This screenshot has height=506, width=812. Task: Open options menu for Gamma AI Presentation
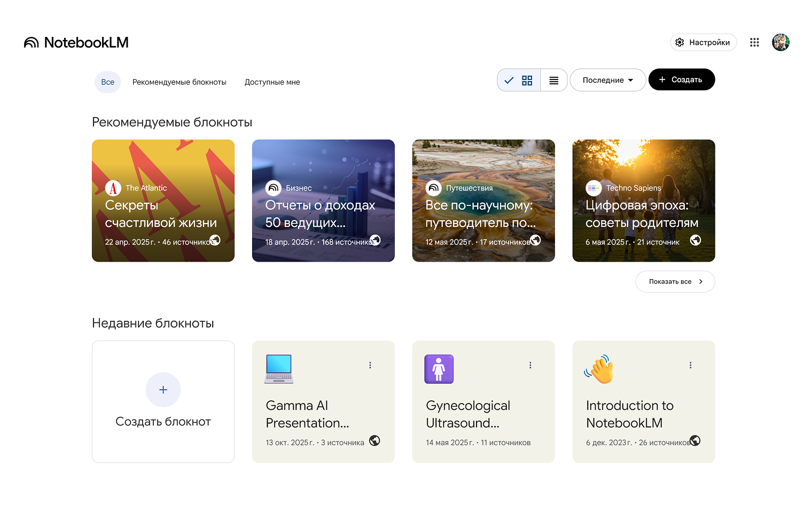(x=370, y=365)
